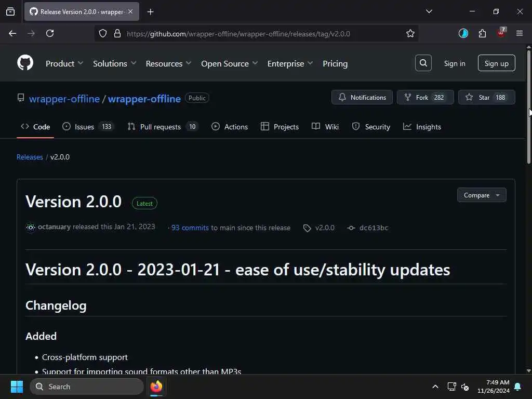Open the Issues tab
This screenshot has height=399, width=532.
coord(88,127)
